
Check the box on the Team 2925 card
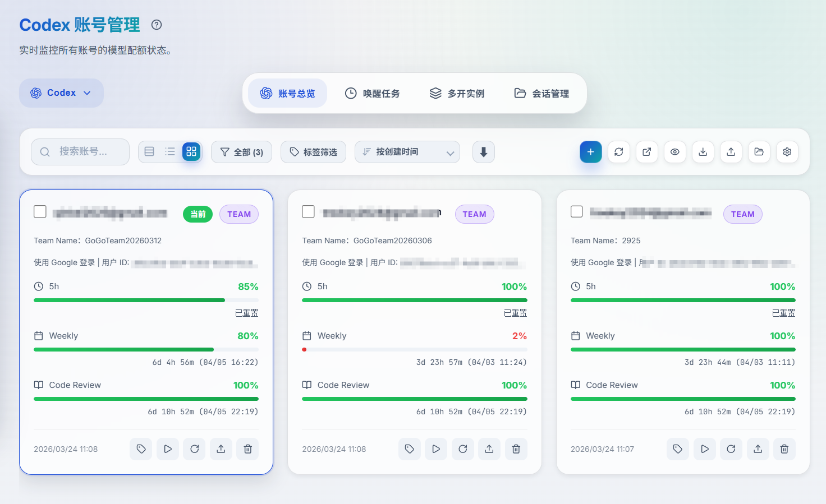[576, 211]
